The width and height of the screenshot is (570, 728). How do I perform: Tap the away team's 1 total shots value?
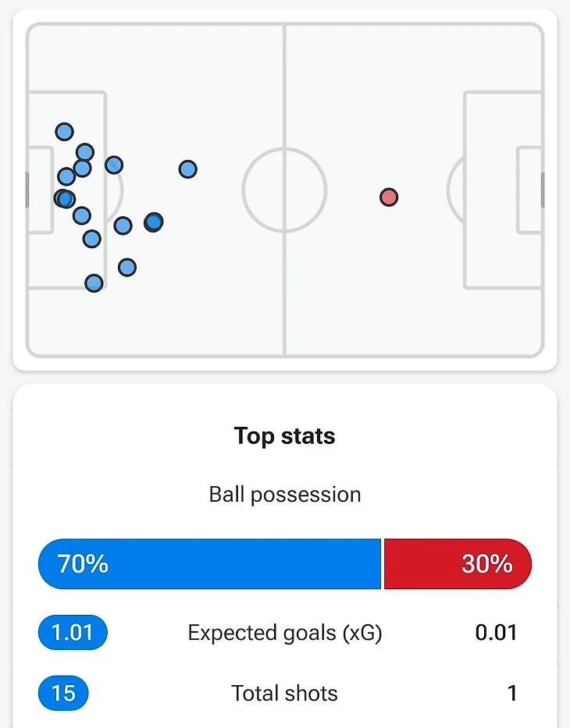tap(511, 693)
